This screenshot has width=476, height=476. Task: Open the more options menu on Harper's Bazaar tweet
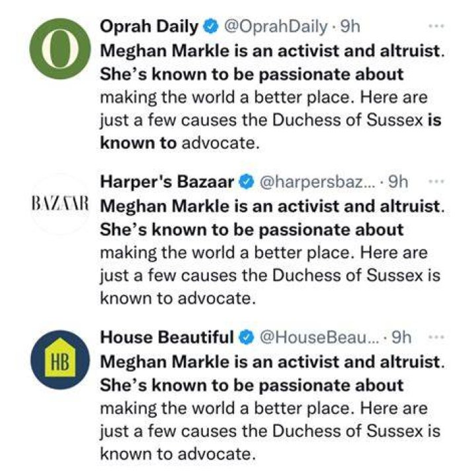click(436, 182)
